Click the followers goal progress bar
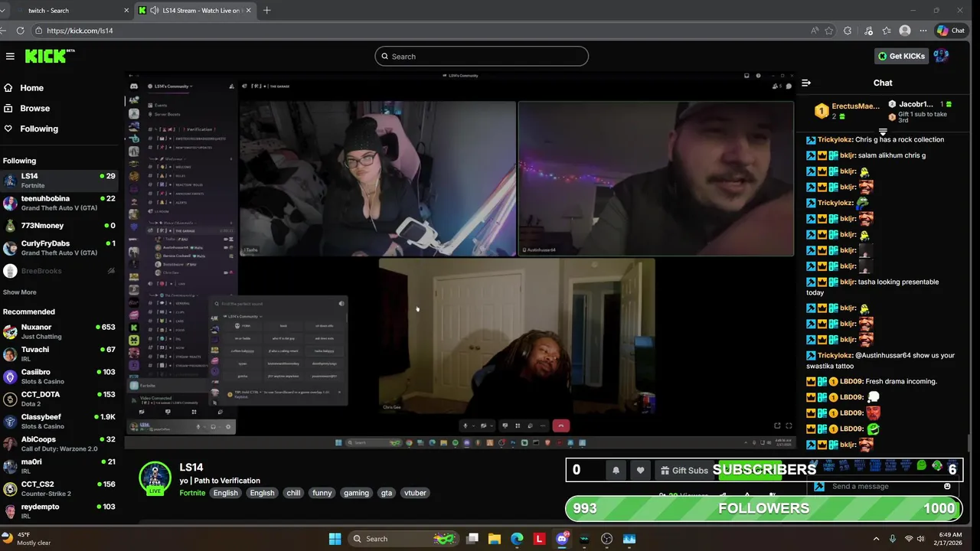Screen dimensions: 980x551 pos(764,508)
